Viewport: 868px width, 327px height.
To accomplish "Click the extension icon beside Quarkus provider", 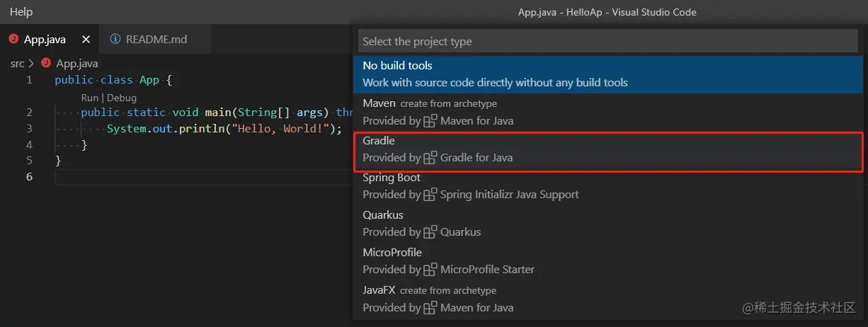I will (430, 232).
